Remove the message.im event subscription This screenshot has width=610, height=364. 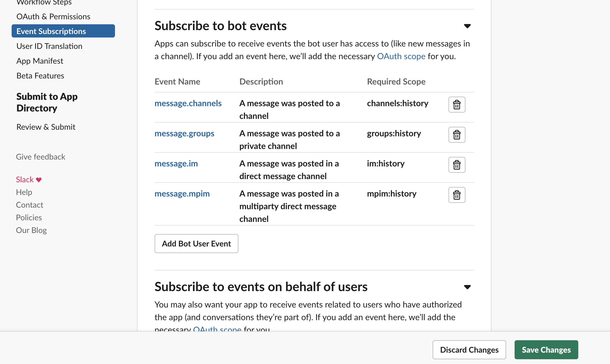pos(457,165)
